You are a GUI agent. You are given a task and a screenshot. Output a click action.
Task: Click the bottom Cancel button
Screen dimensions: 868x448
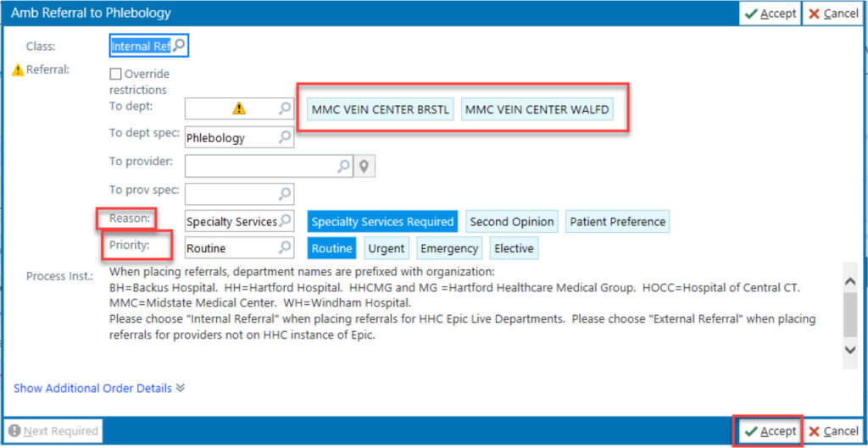834,431
